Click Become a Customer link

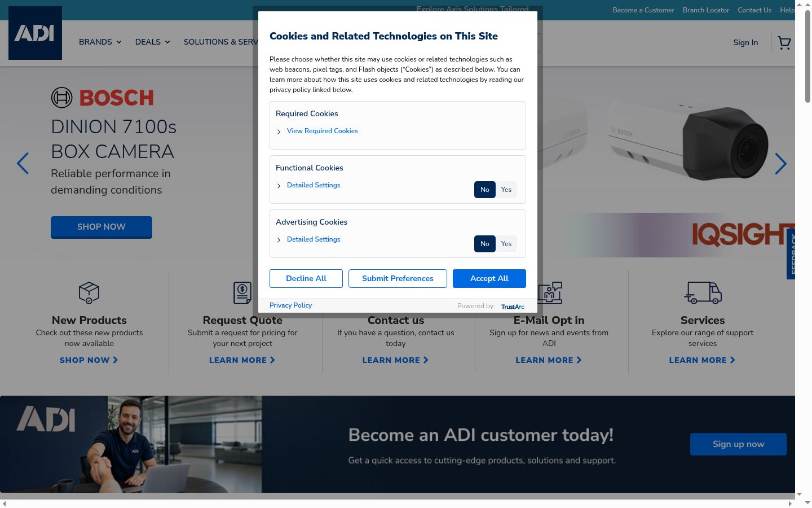(643, 10)
